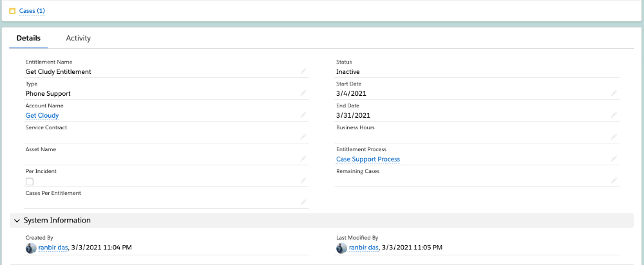The height and width of the screenshot is (265, 644).
Task: Open ranbir das under Last Modified By
Action: coord(363,248)
